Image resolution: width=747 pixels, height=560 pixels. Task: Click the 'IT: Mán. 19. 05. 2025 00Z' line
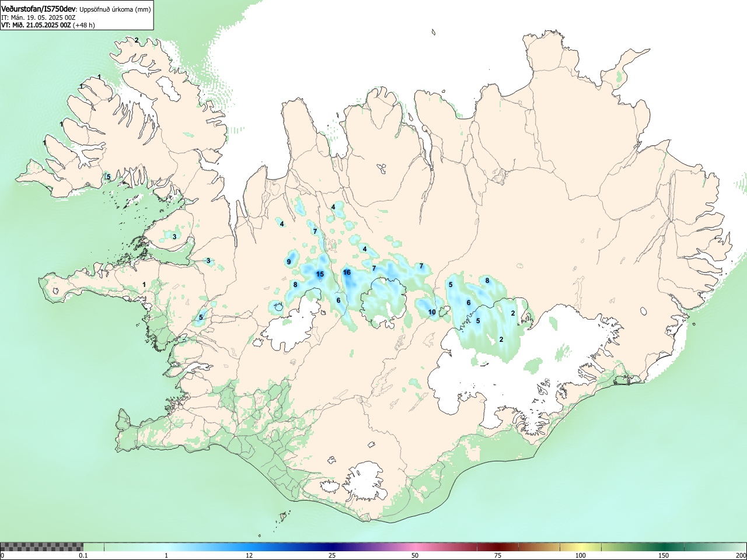pos(39,17)
